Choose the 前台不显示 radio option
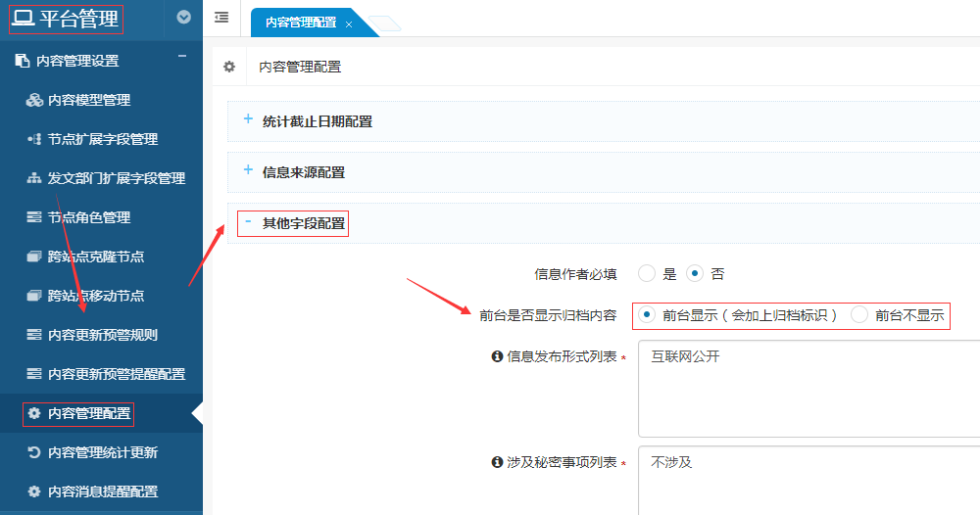The height and width of the screenshot is (515, 980). click(x=859, y=314)
